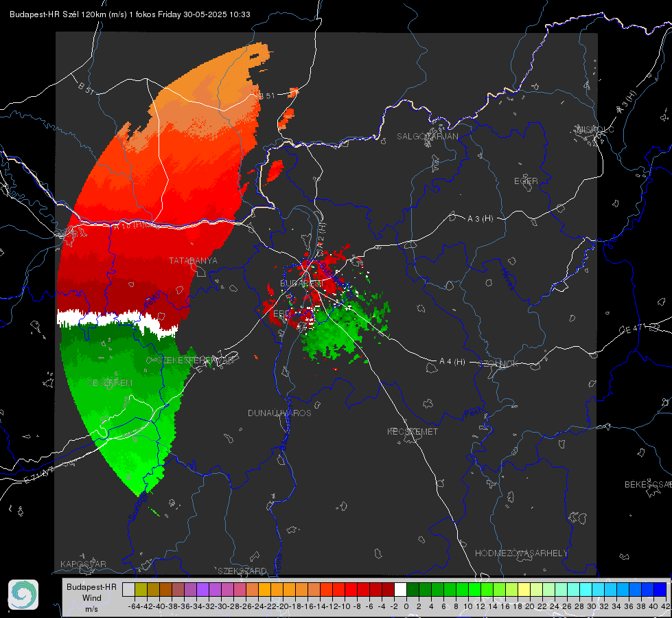672x618 pixels.
Task: Select the cyan swatch for 28 to 30
Action: (x=586, y=589)
